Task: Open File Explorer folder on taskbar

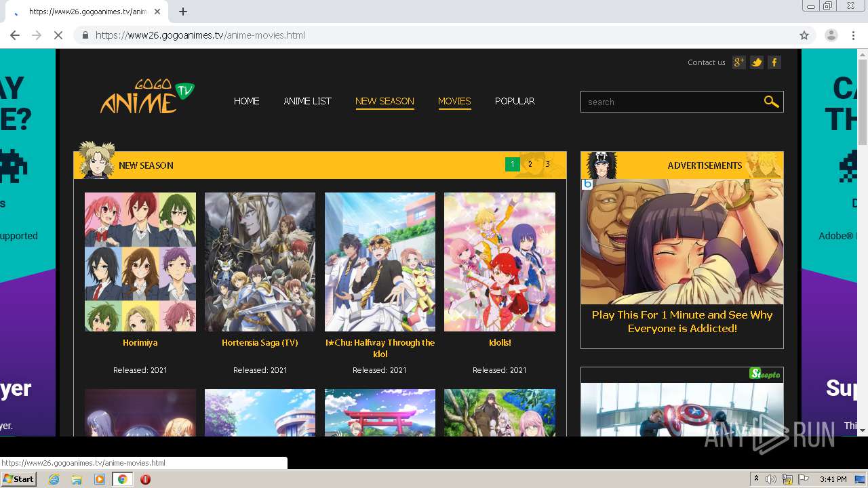Action: click(77, 479)
